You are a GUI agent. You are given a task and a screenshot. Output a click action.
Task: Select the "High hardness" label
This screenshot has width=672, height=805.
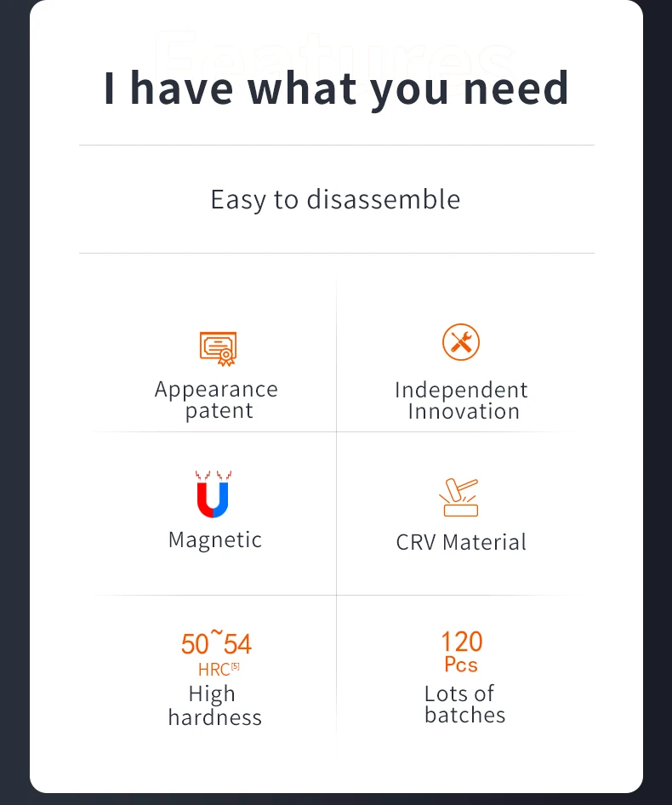click(x=214, y=706)
